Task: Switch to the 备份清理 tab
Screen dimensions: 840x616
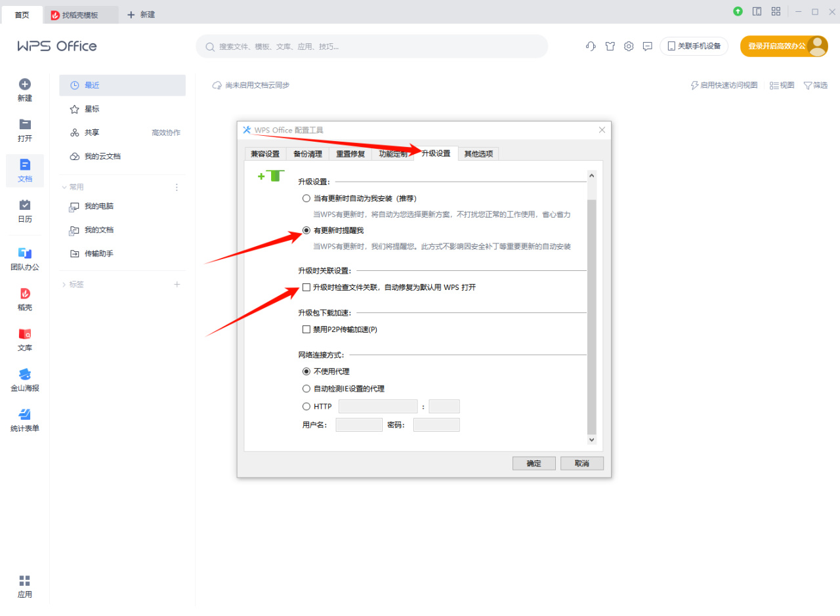Action: [307, 154]
